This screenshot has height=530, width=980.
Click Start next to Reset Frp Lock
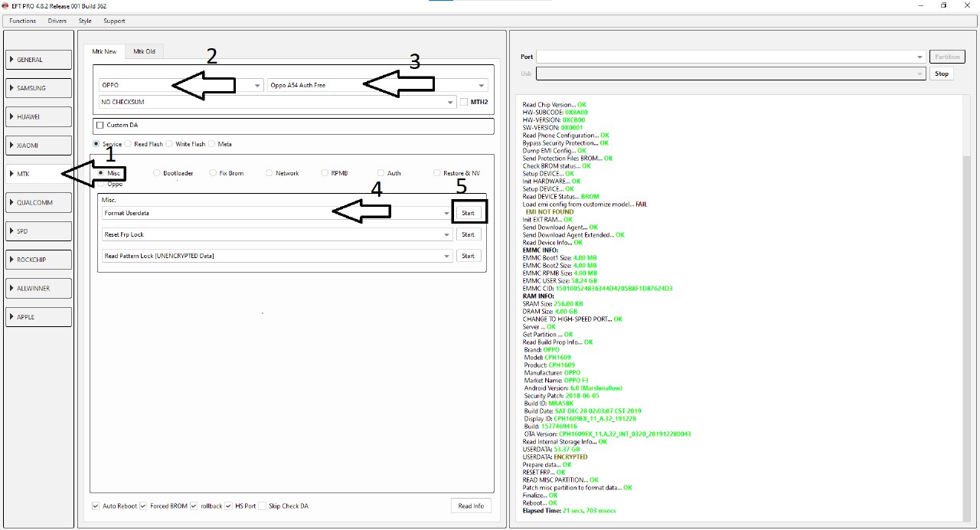point(468,234)
